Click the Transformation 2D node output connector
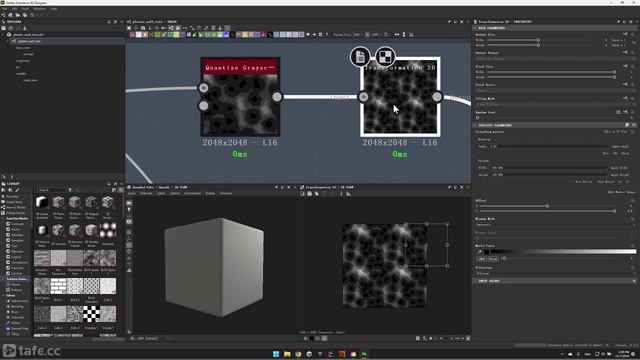The width and height of the screenshot is (640, 360). tap(437, 97)
